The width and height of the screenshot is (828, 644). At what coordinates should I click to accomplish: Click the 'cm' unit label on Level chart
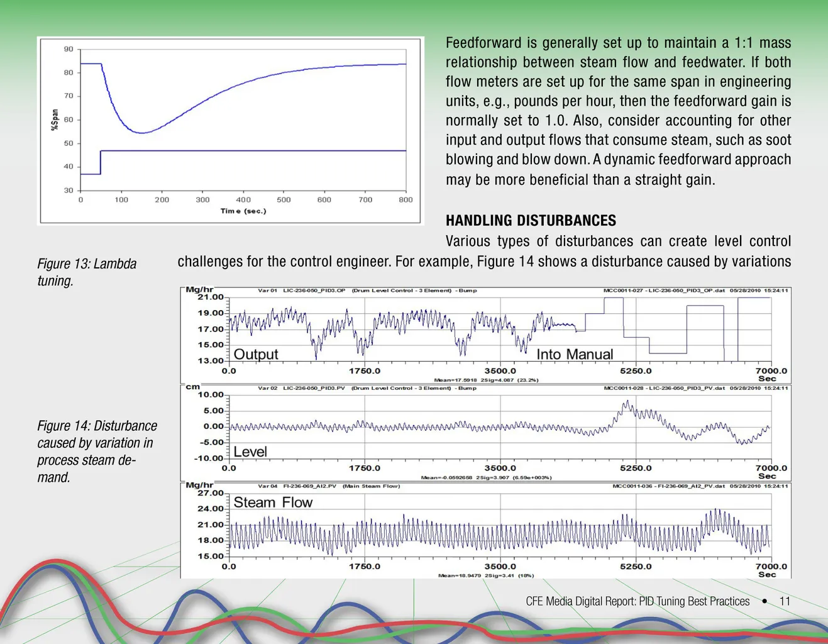192,387
